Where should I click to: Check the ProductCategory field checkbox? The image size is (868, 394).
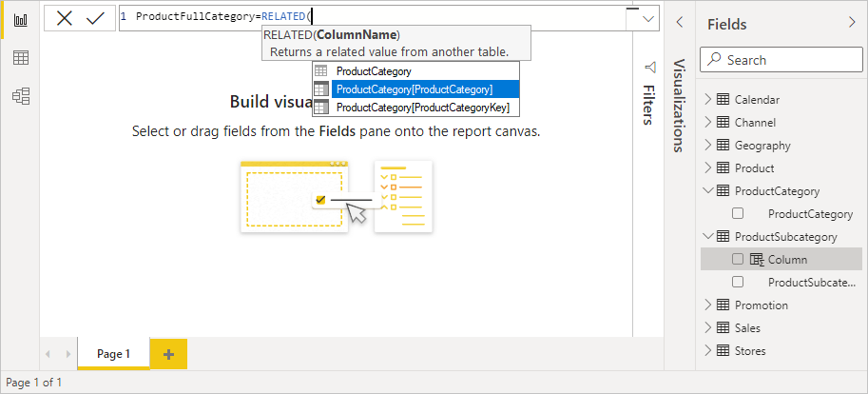click(x=738, y=214)
